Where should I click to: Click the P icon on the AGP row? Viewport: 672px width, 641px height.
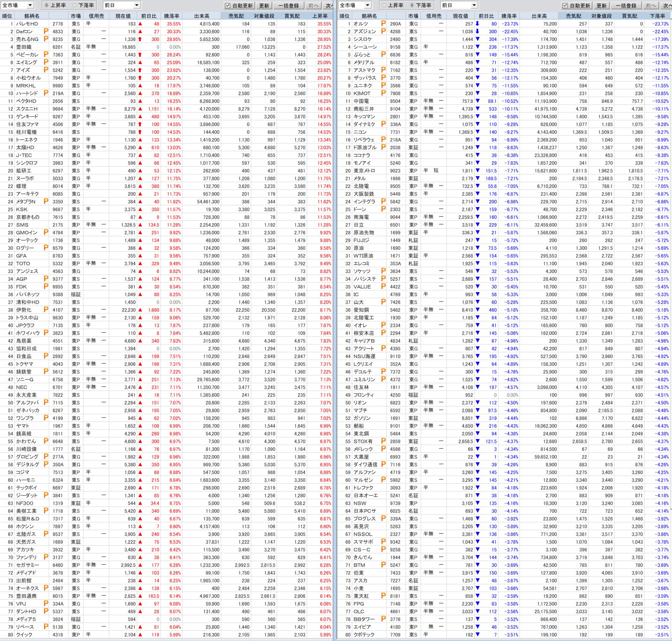tap(46, 279)
